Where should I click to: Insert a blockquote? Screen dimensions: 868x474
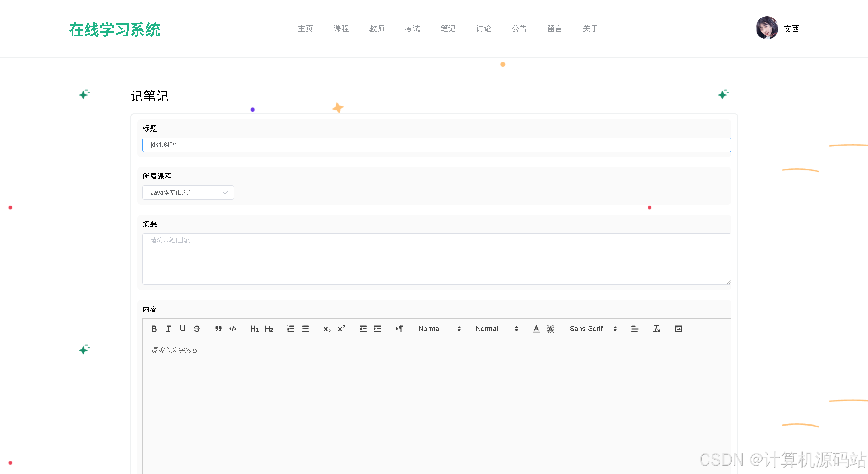[218, 329]
